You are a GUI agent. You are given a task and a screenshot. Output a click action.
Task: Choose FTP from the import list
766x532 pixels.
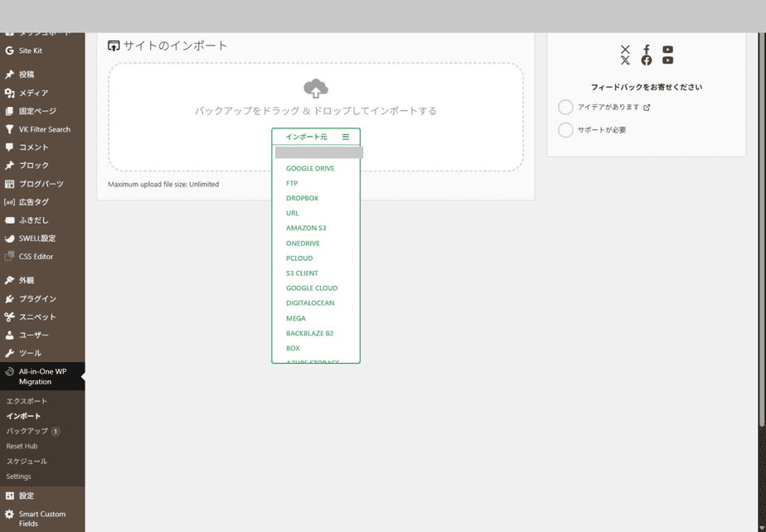pos(292,183)
